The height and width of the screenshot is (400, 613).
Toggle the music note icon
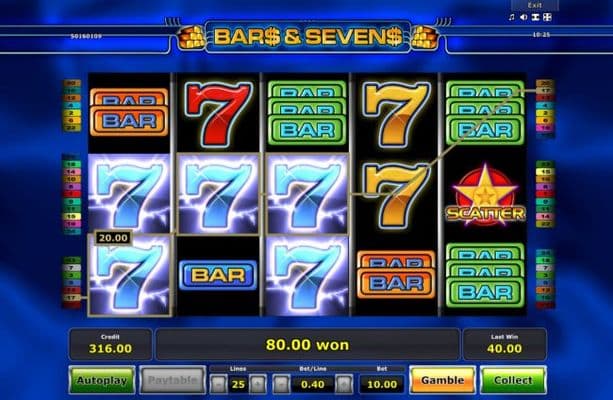coord(512,17)
